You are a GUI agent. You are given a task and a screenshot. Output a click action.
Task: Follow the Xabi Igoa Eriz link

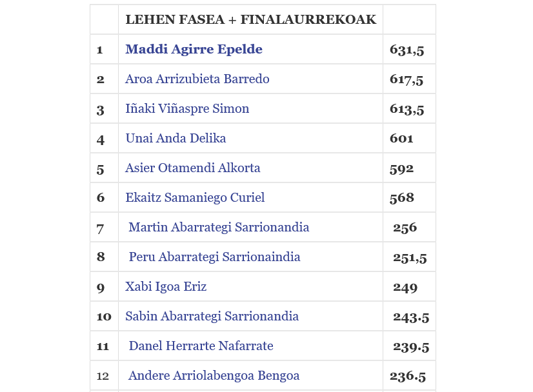[166, 287]
